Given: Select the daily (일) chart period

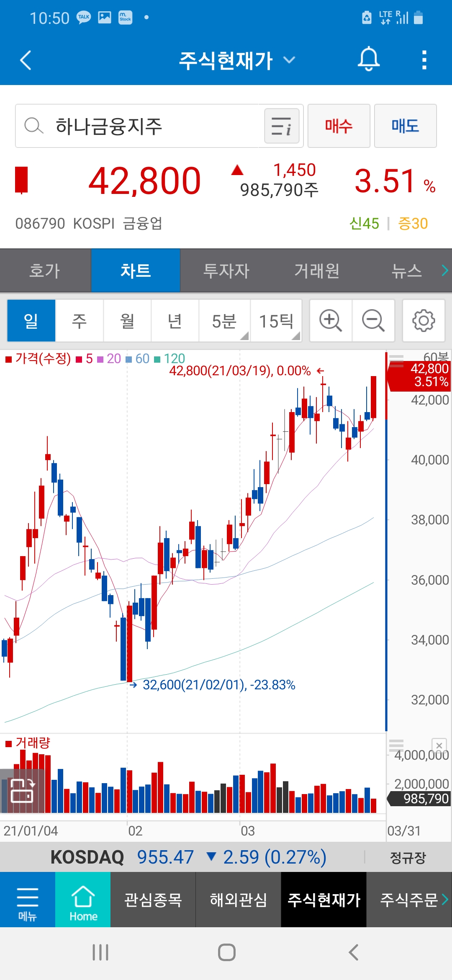Looking at the screenshot, I should point(31,321).
